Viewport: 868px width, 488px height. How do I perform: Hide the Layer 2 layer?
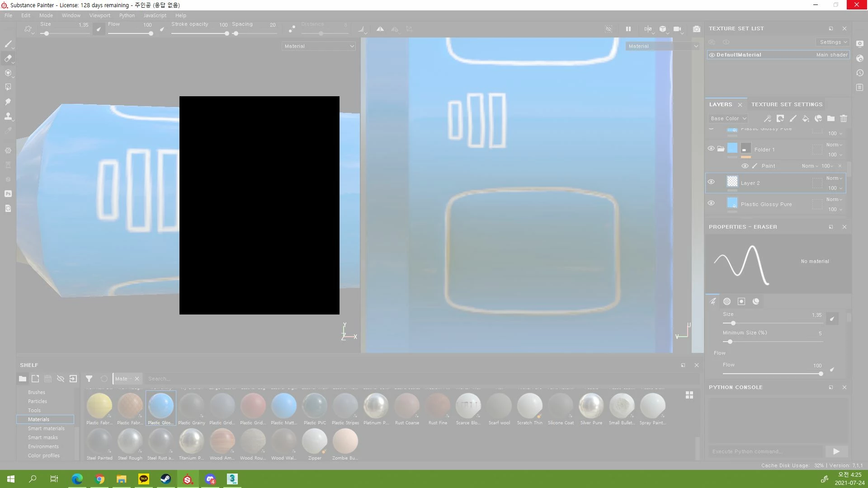point(711,182)
